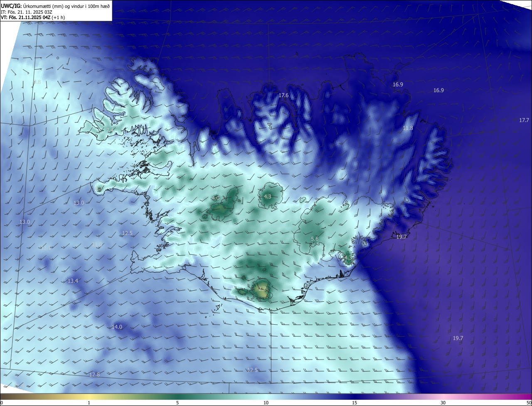This screenshot has height=406, width=532.
Task: Click the 8.8 value label
Action: (37, 82)
